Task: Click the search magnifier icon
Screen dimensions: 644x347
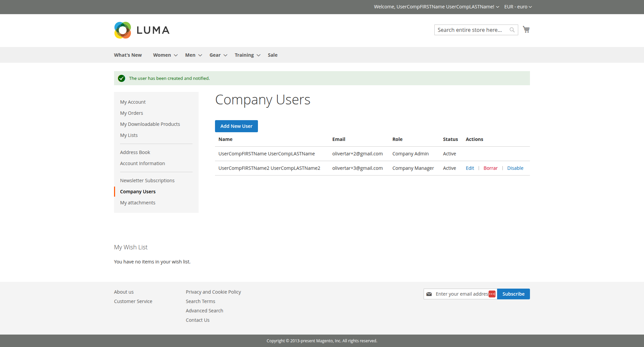Action: 512,30
